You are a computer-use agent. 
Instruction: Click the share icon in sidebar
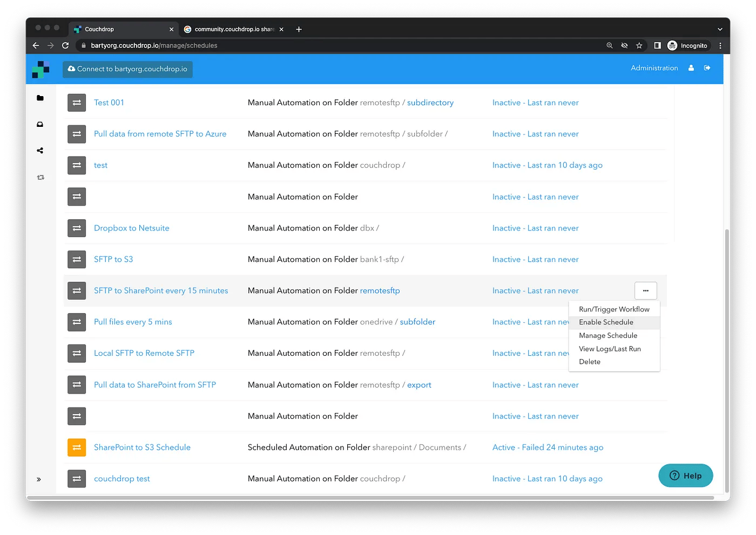40,151
